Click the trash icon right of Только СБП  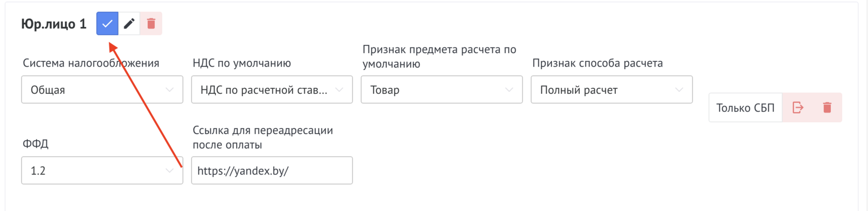827,107
